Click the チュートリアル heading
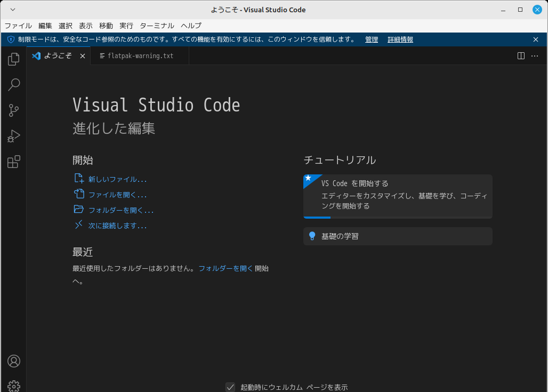Viewport: 548px width, 392px height. (340, 160)
